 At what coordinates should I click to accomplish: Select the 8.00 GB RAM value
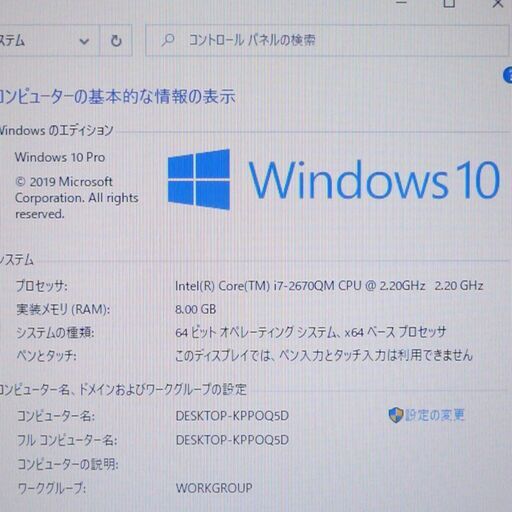tap(196, 309)
